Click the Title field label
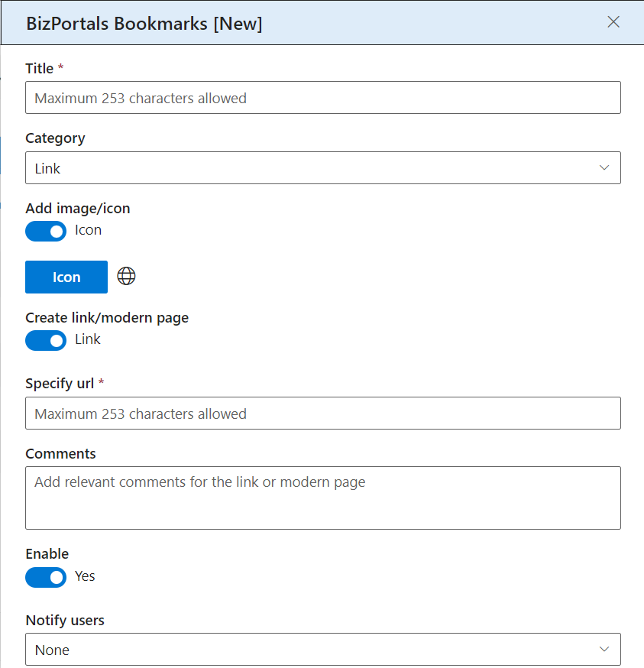This screenshot has height=668, width=644. click(40, 68)
